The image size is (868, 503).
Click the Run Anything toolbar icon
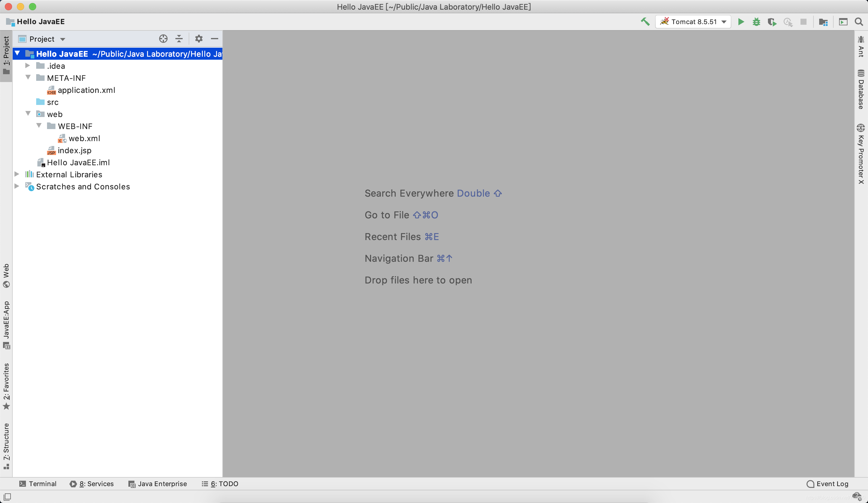(x=843, y=22)
